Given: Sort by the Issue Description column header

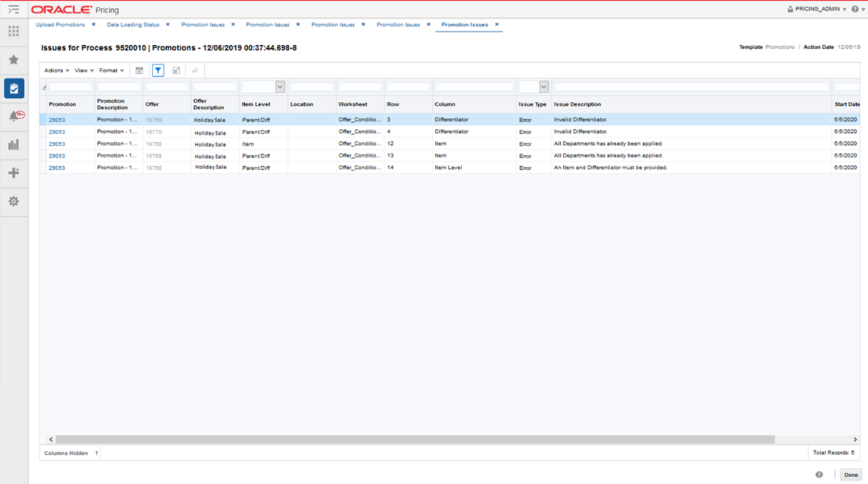Looking at the screenshot, I should tap(577, 104).
